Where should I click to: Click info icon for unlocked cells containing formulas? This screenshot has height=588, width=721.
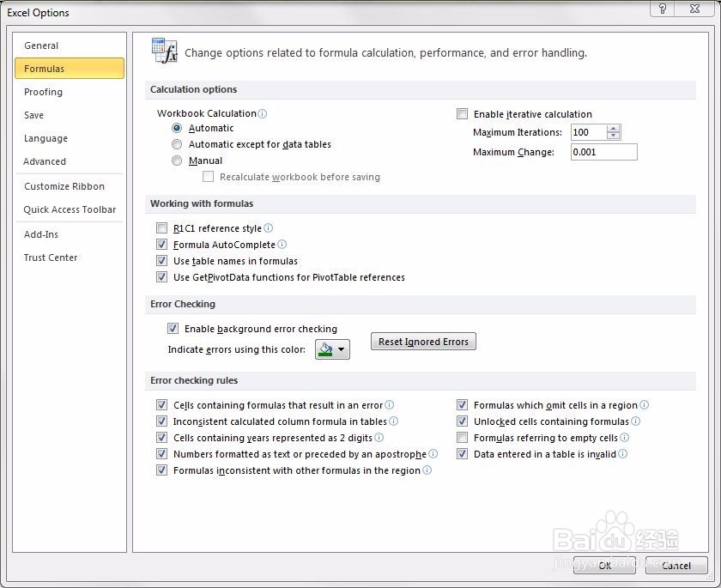635,421
